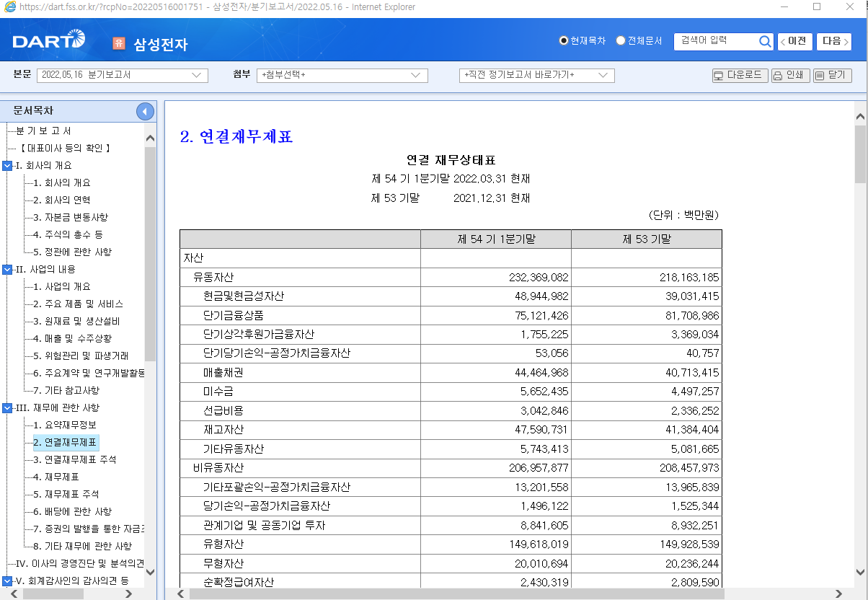Click the 무형자산 row label
The image size is (868, 600).
[x=223, y=563]
